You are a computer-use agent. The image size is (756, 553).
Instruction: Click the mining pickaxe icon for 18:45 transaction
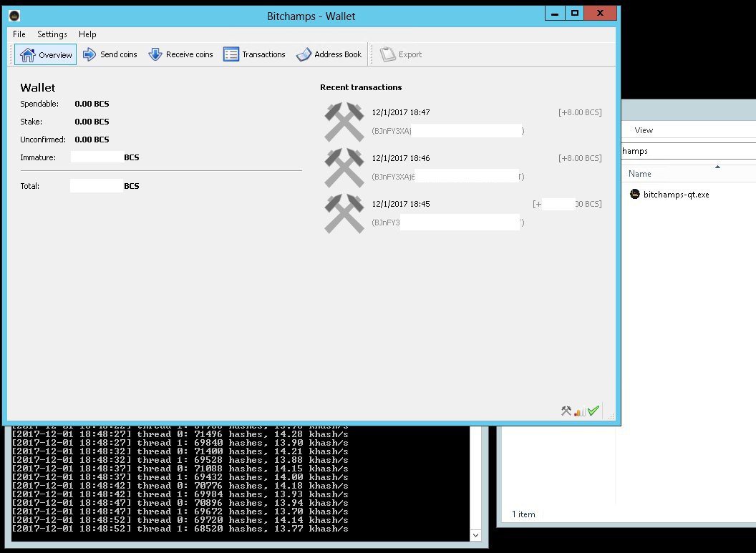point(344,213)
